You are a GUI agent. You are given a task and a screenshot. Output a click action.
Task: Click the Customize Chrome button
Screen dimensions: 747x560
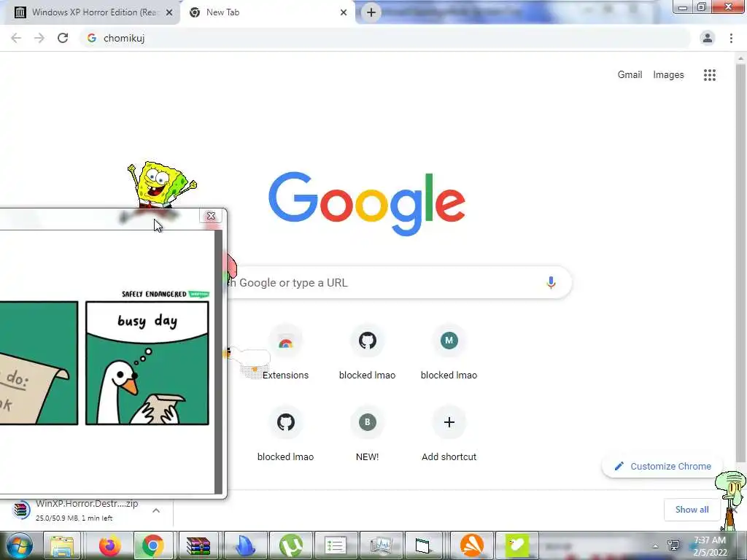point(662,466)
